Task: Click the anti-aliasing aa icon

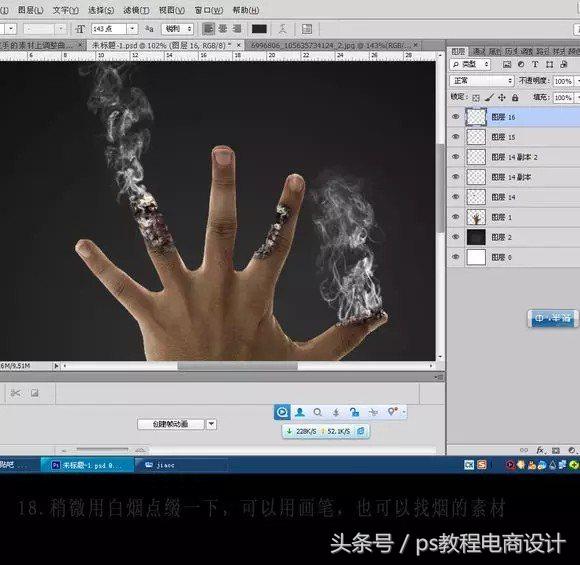Action: coord(149,29)
